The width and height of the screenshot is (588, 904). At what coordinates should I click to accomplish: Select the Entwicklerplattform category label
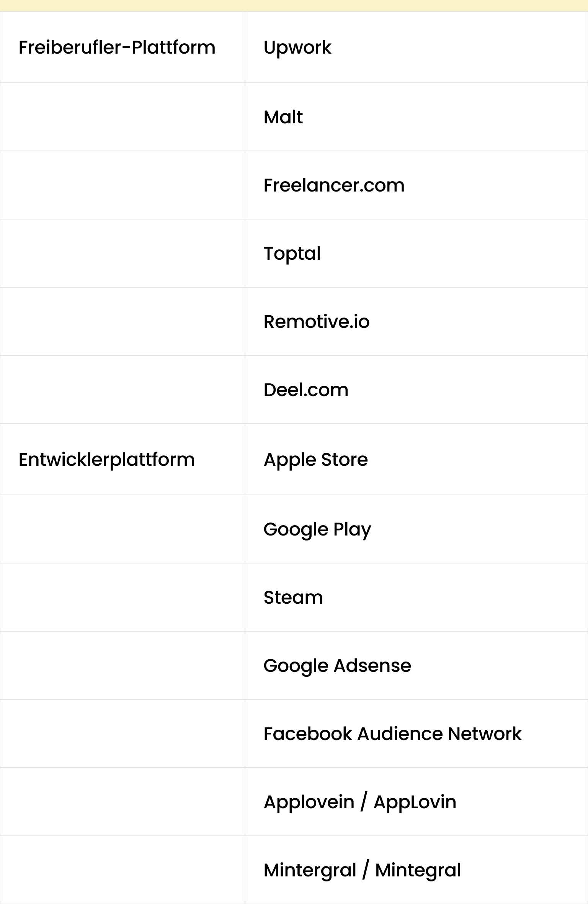pyautogui.click(x=106, y=459)
